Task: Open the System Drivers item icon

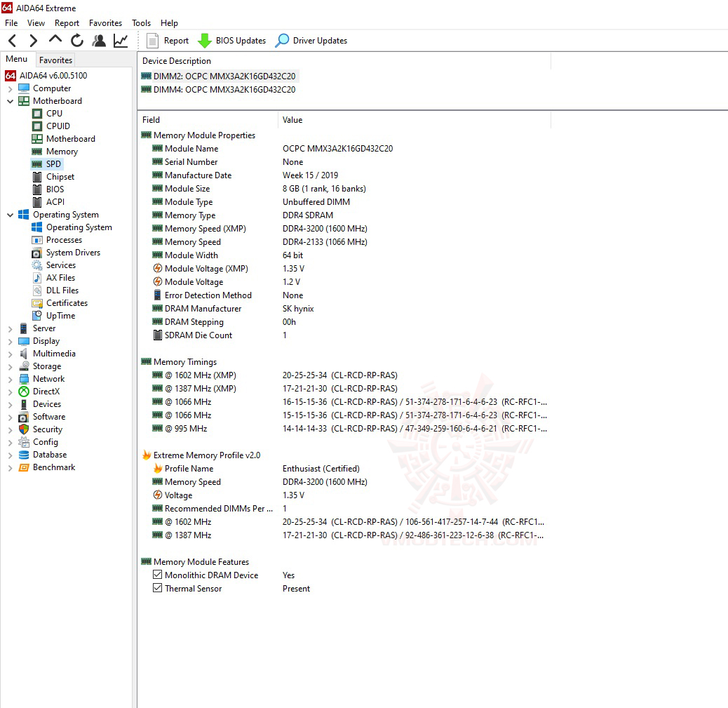Action: coord(37,253)
